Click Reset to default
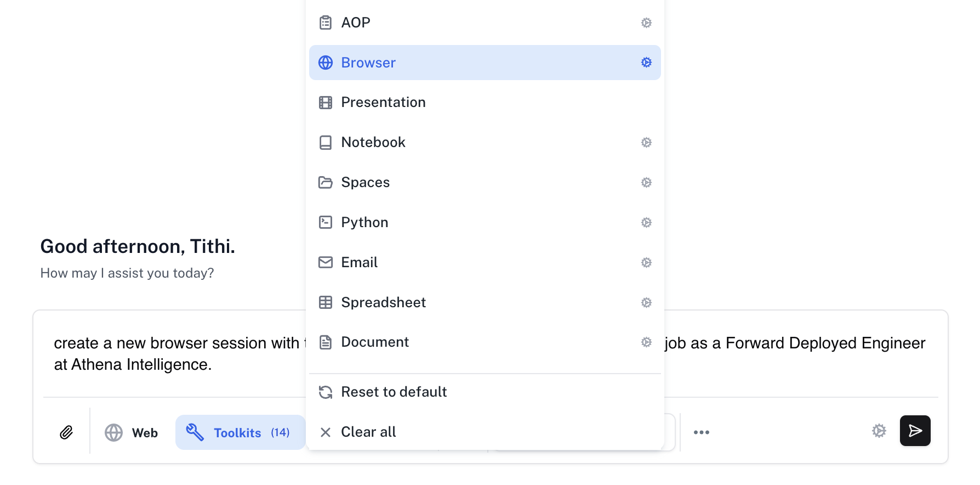980x485 pixels. coord(394,392)
